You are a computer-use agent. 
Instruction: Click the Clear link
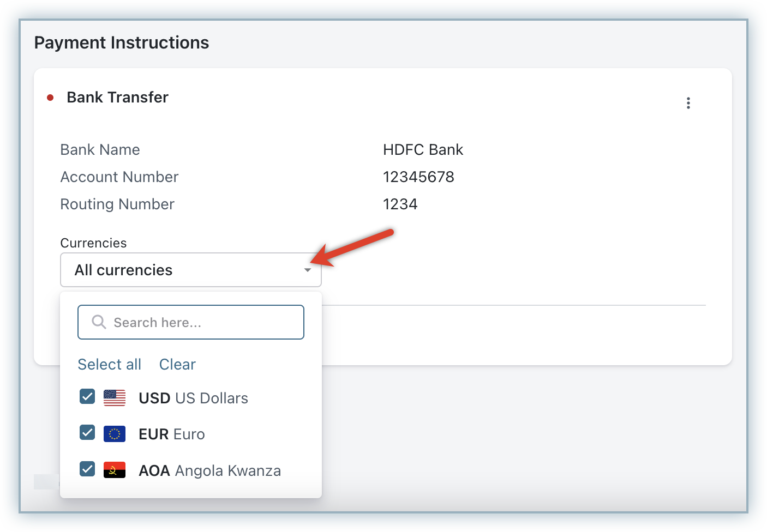177,364
